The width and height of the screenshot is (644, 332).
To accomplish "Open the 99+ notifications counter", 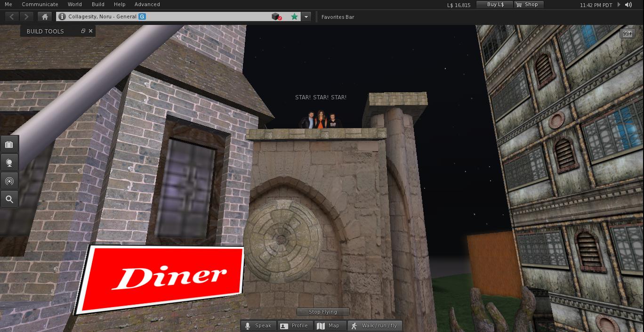I will click(627, 33).
